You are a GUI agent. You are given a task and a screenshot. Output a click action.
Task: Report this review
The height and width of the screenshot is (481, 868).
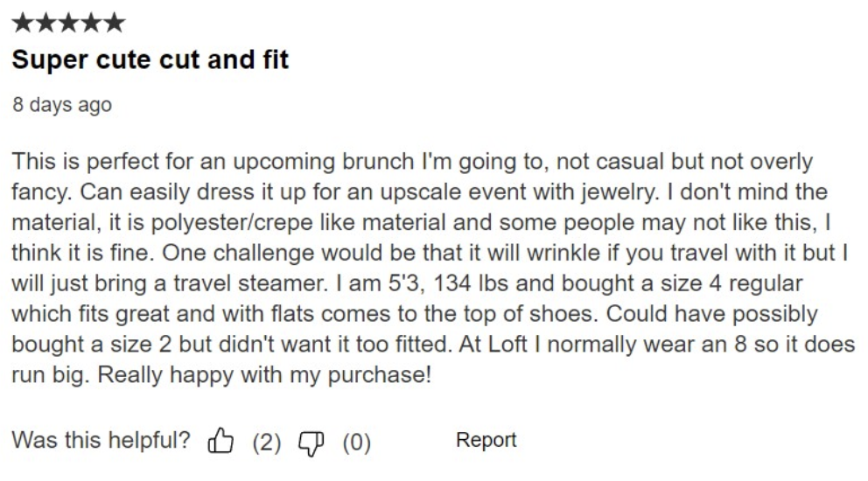point(486,440)
